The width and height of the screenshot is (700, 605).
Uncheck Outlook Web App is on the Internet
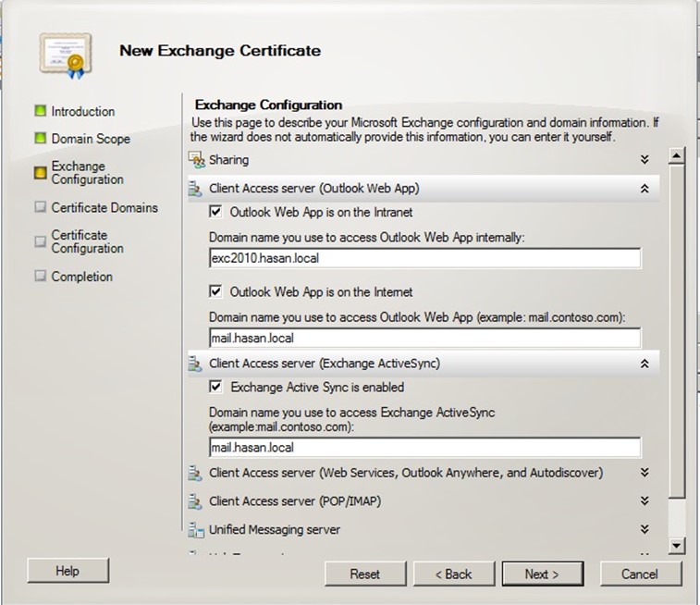coord(216,292)
